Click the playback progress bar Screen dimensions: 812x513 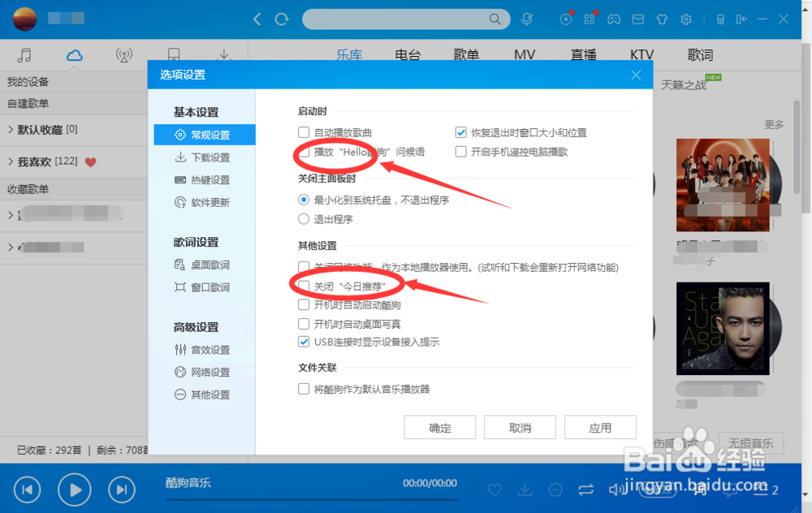click(x=311, y=499)
